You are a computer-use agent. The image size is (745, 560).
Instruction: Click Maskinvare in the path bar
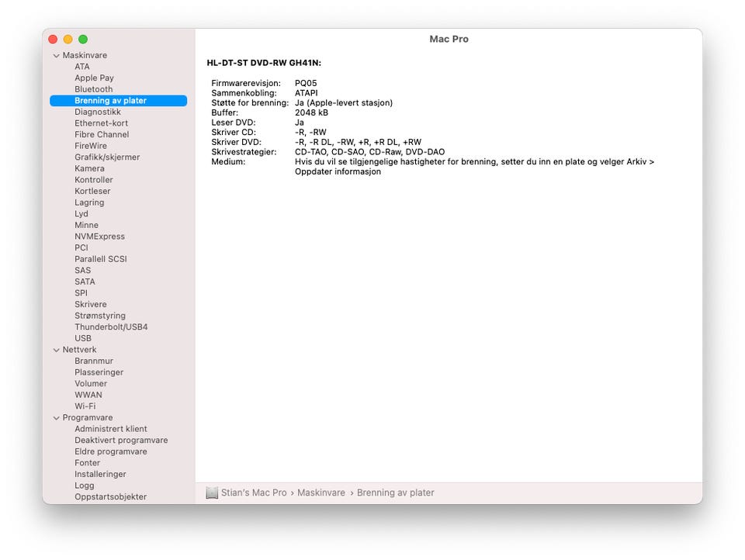321,493
